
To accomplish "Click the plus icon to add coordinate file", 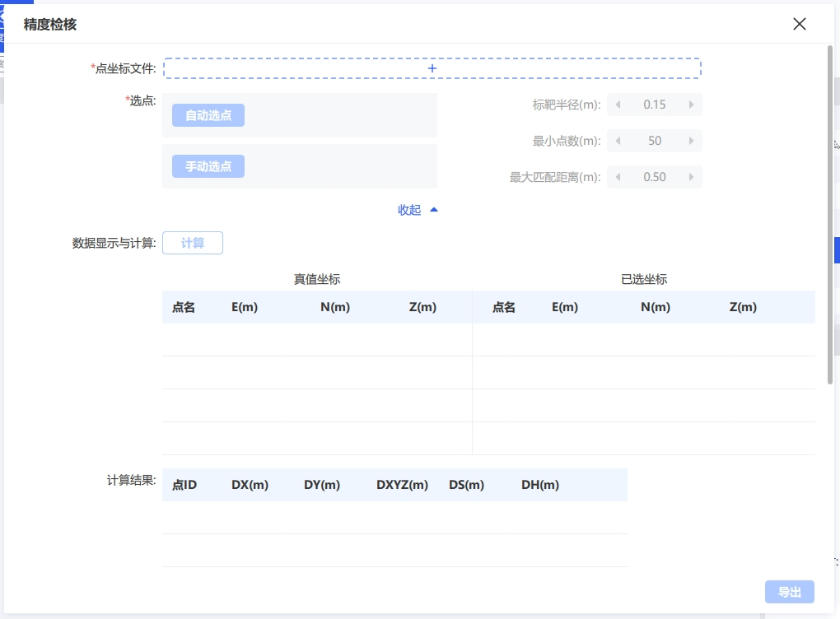I will (x=432, y=68).
